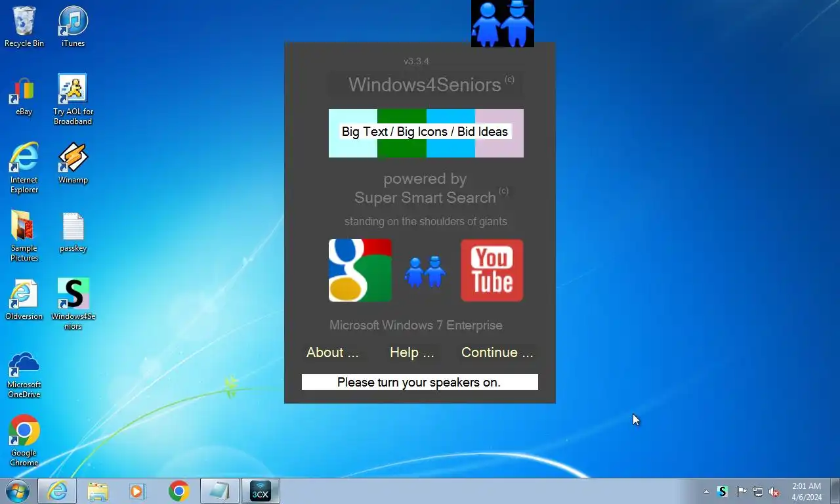Click the green S tray icon
Screen dimensions: 840x504
point(723,492)
